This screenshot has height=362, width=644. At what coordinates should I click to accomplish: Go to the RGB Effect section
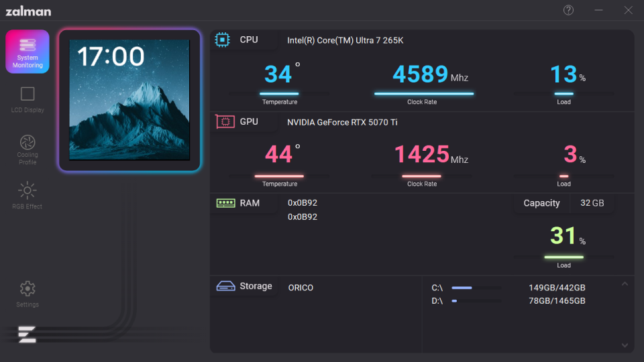[28, 195]
